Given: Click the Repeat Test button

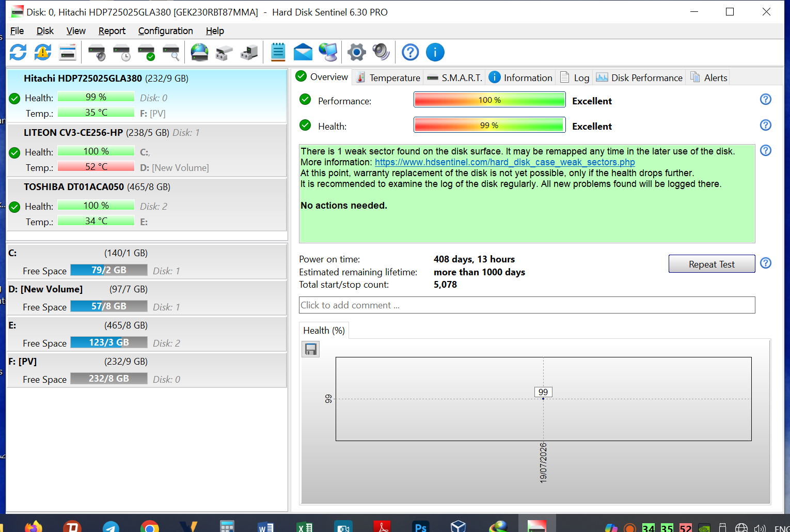Looking at the screenshot, I should 712,264.
